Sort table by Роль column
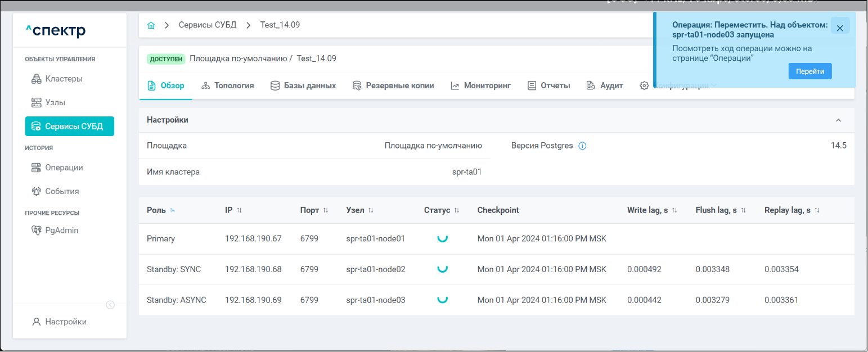868x352 pixels. (172, 210)
